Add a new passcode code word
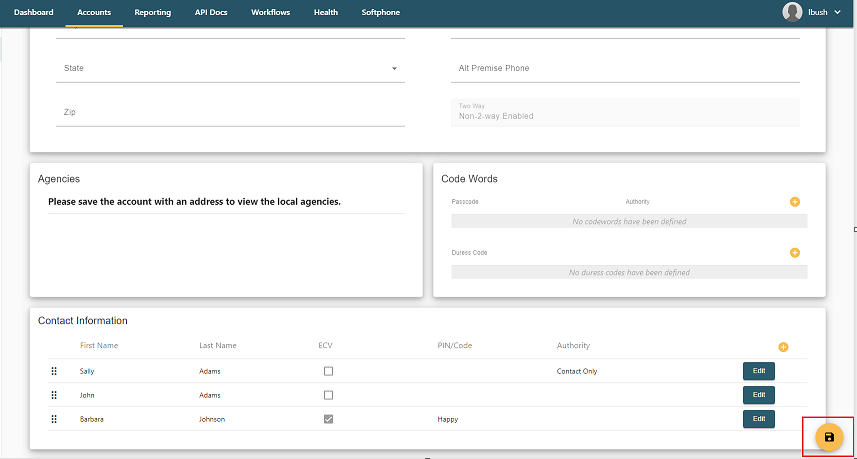This screenshot has width=857, height=459. coord(795,202)
